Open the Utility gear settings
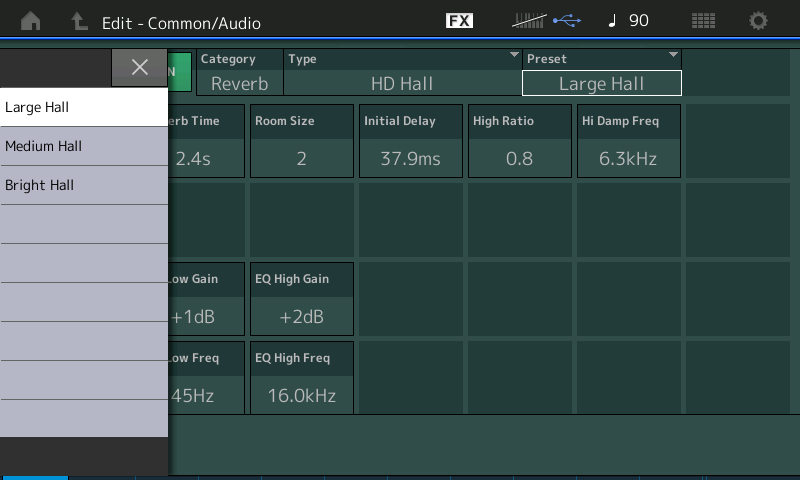This screenshot has height=480, width=800. (x=758, y=21)
